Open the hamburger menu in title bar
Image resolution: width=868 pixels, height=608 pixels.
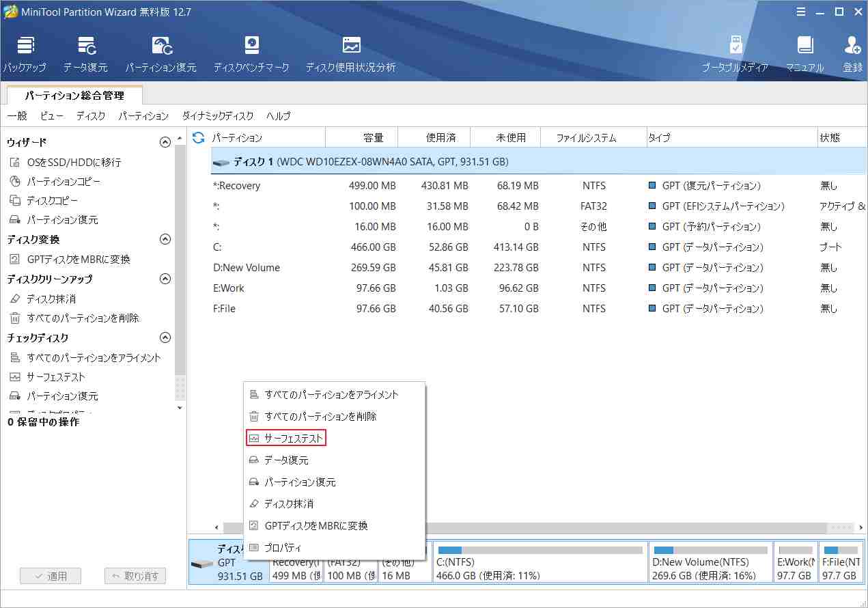[800, 11]
